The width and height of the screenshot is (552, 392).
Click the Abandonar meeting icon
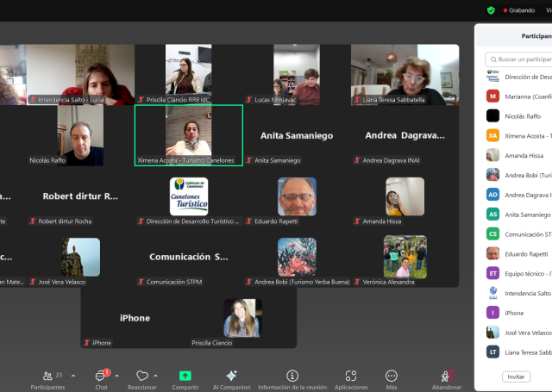(x=447, y=376)
